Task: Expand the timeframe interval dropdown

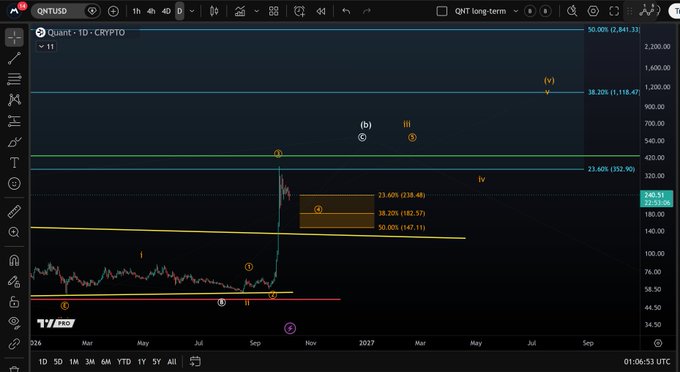Action: (192, 11)
